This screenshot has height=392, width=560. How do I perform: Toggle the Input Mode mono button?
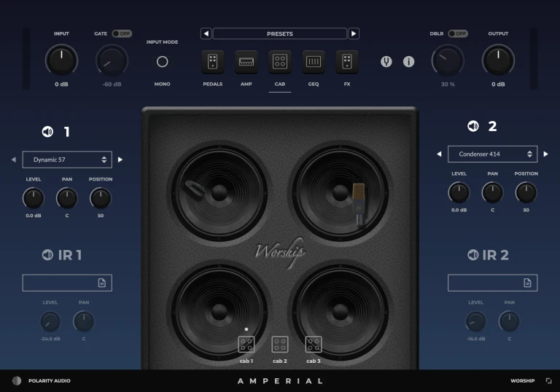(x=163, y=62)
